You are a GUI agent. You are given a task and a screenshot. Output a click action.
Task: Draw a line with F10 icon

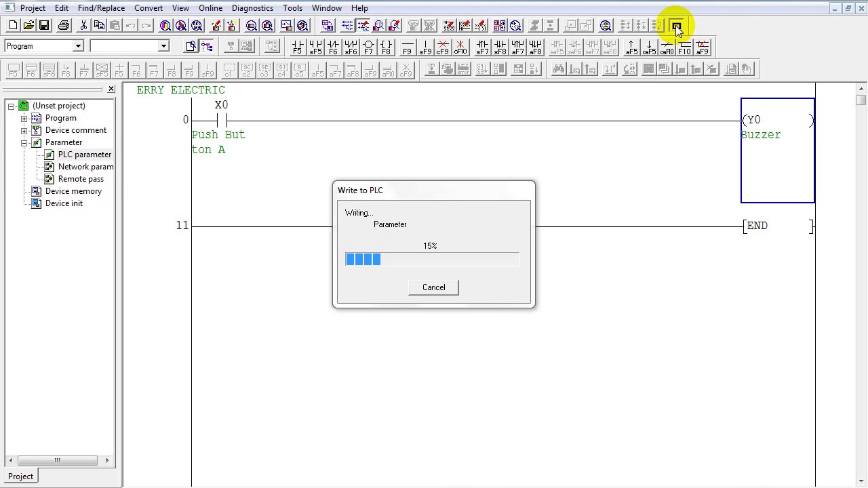pyautogui.click(x=684, y=47)
